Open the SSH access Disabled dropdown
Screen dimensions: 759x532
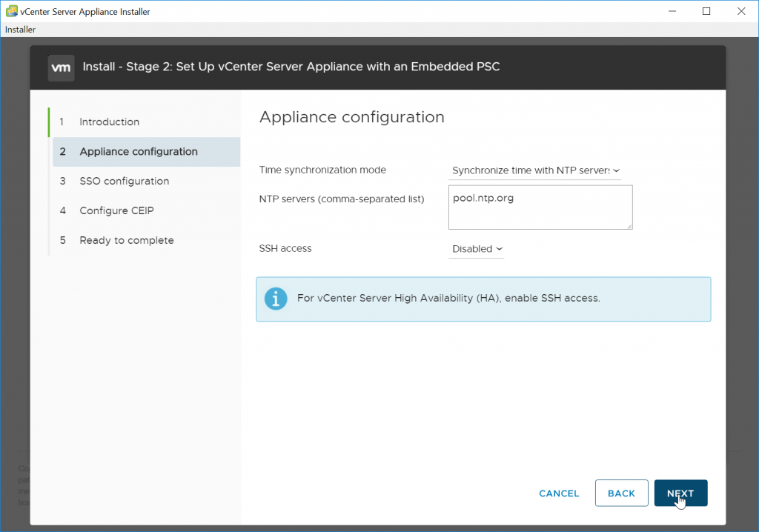pos(477,249)
